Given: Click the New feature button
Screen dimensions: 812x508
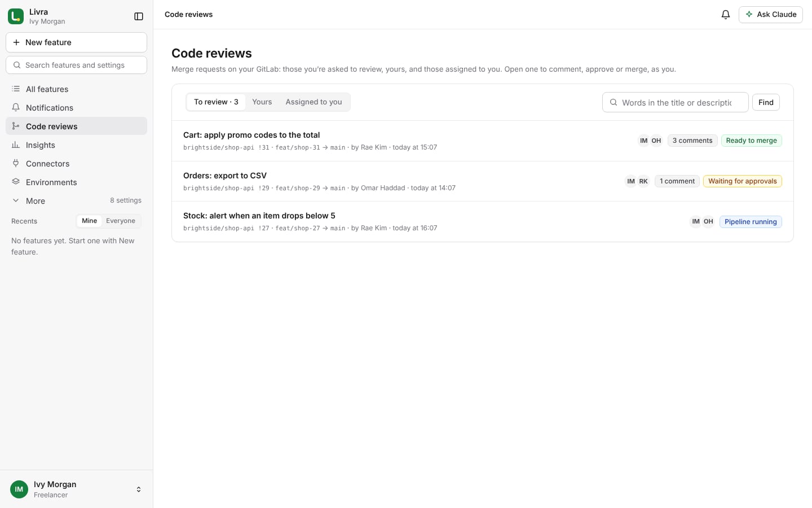Looking at the screenshot, I should [76, 42].
